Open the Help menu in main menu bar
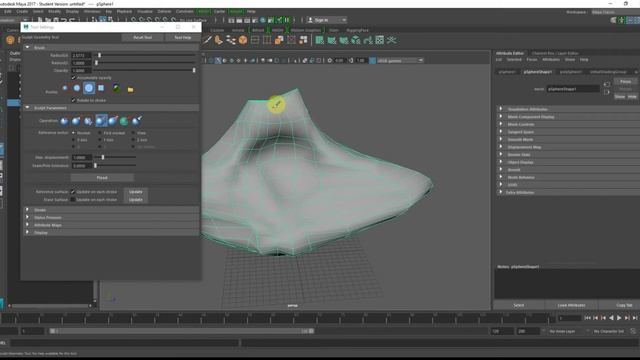This screenshot has width=640, height=360. tap(251, 11)
